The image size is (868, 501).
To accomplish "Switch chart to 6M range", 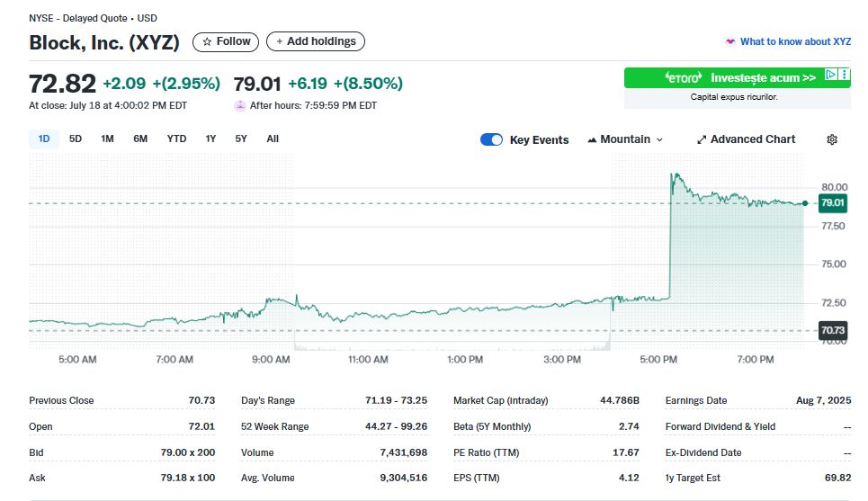I will click(x=140, y=139).
